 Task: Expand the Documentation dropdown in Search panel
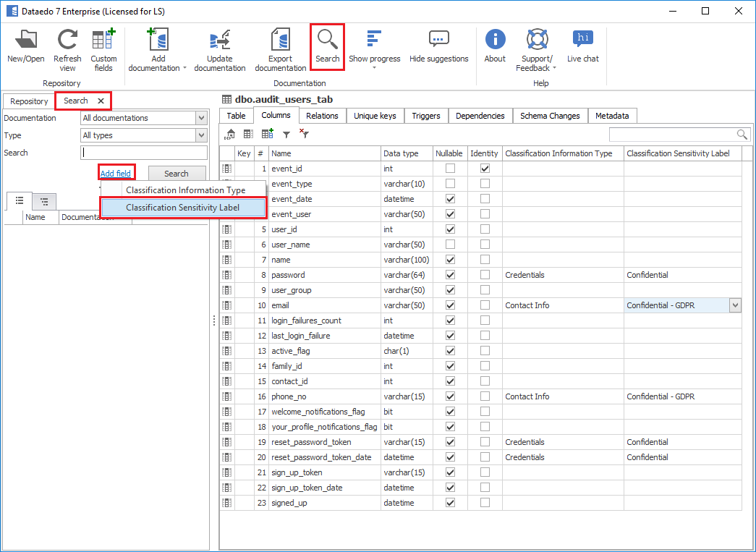point(201,118)
